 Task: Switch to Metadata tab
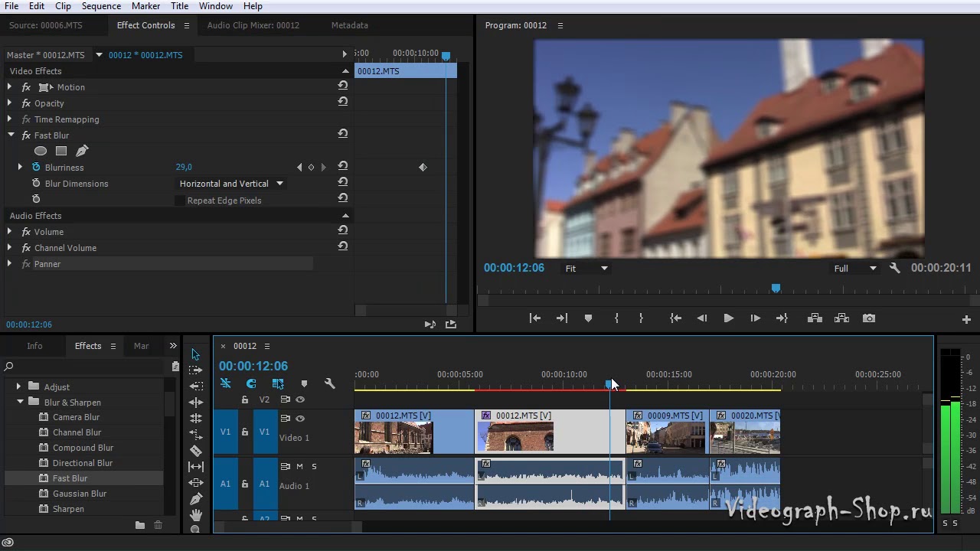pyautogui.click(x=350, y=25)
